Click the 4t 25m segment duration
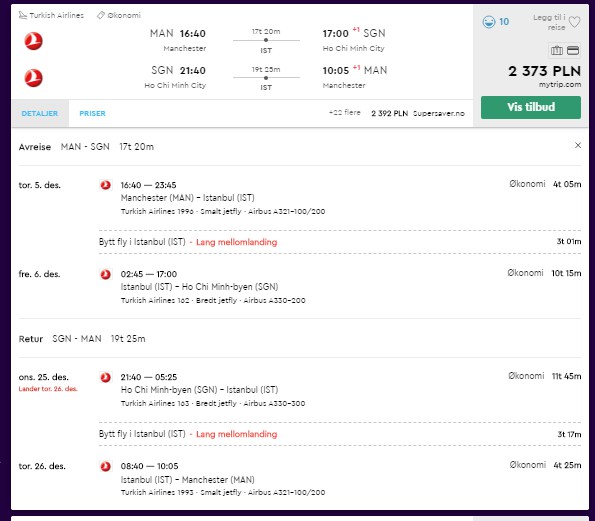This screenshot has height=521, width=595. tap(567, 465)
